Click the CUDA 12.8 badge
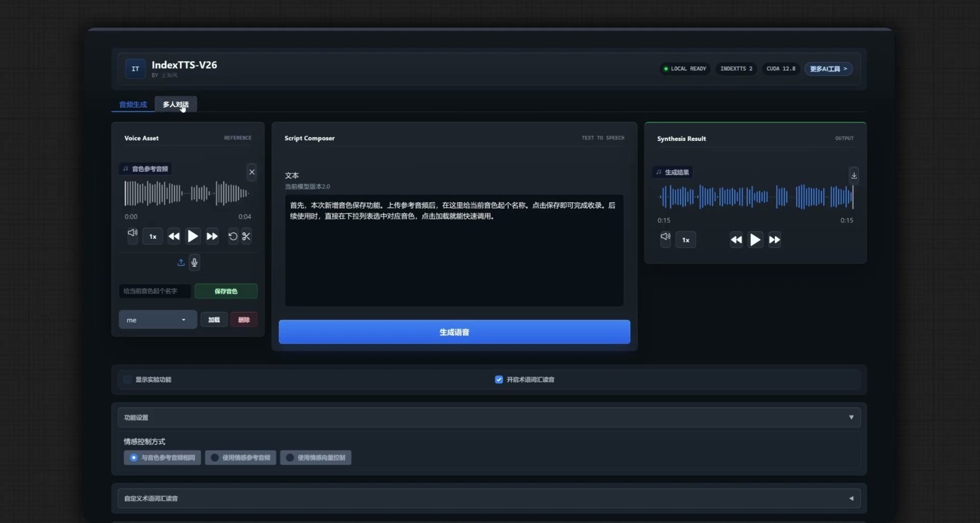The width and height of the screenshot is (980, 523). coord(781,69)
